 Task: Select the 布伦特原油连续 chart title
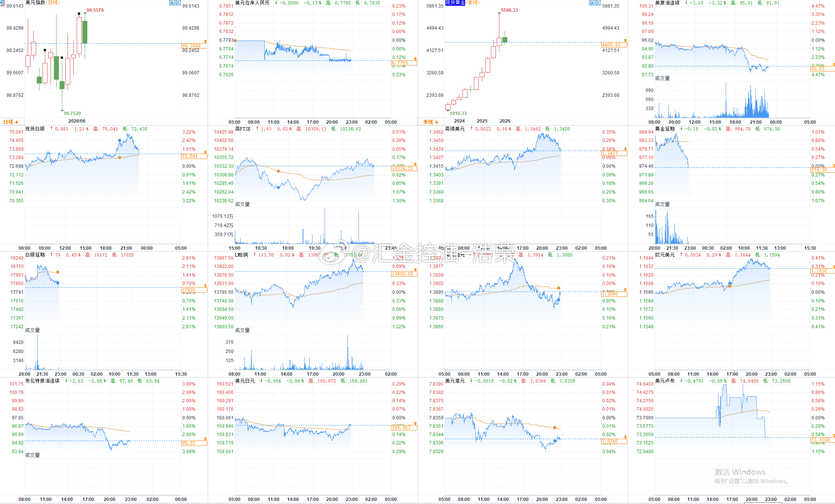coord(43,381)
